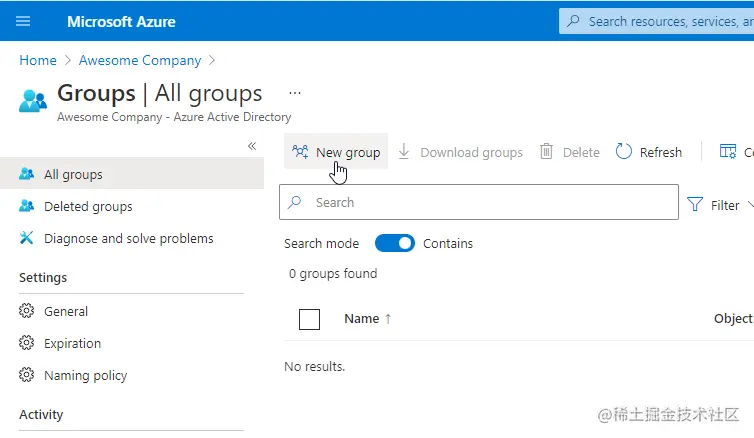
Task: Click the '0 groups found' text
Action: [x=333, y=274]
